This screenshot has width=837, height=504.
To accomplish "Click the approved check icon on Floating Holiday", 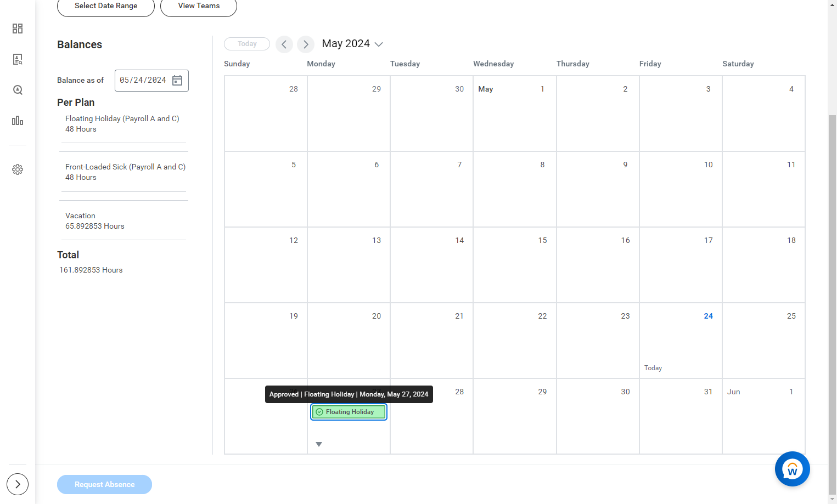I will pyautogui.click(x=319, y=412).
